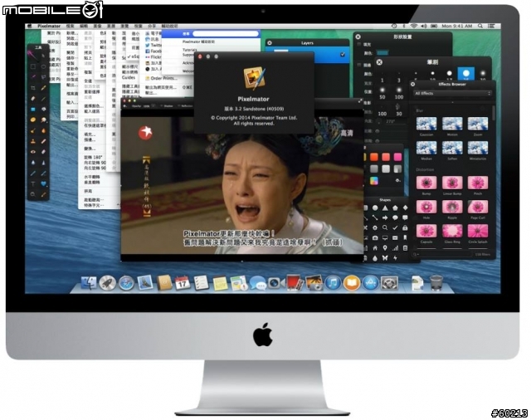531x420 pixels.
Task: Select the Type tool (T)
Action: tap(33, 184)
